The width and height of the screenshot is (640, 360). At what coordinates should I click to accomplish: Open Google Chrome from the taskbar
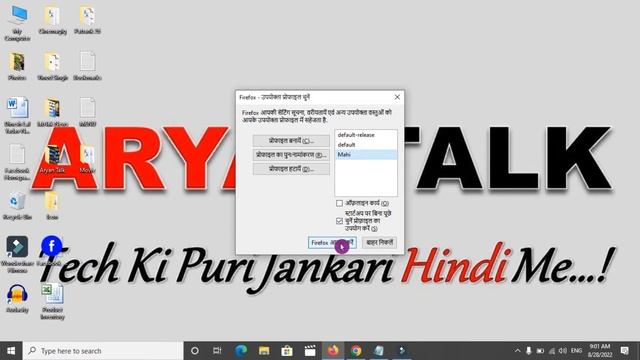356,351
